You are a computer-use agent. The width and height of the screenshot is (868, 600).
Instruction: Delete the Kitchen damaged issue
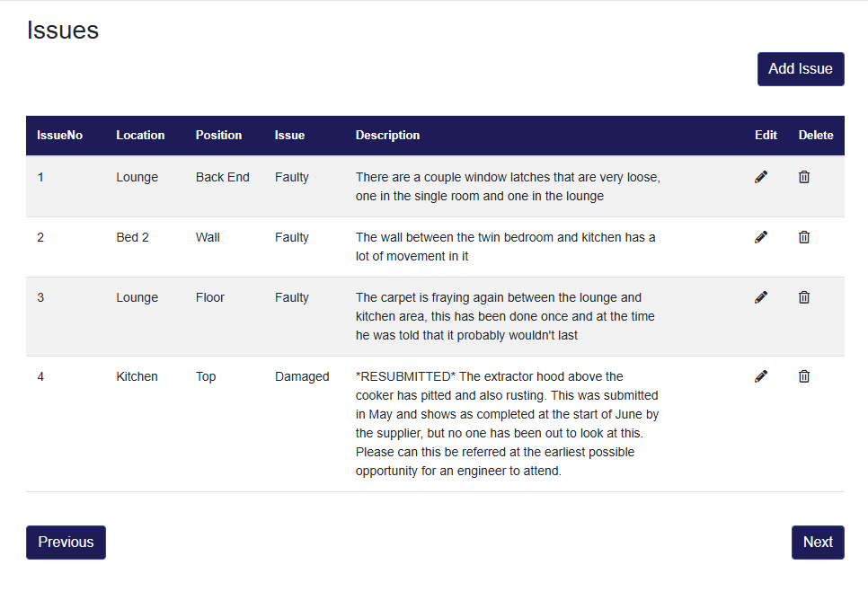pyautogui.click(x=804, y=376)
